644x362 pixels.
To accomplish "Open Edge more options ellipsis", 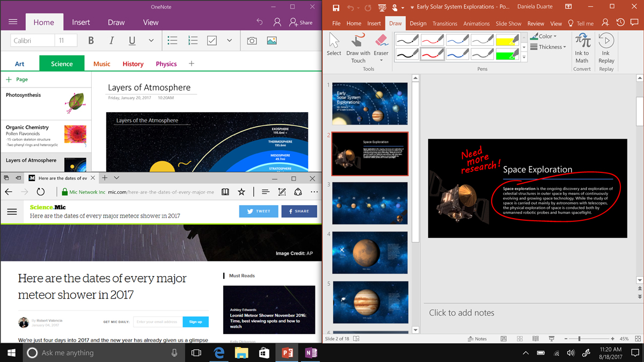I will 314,192.
